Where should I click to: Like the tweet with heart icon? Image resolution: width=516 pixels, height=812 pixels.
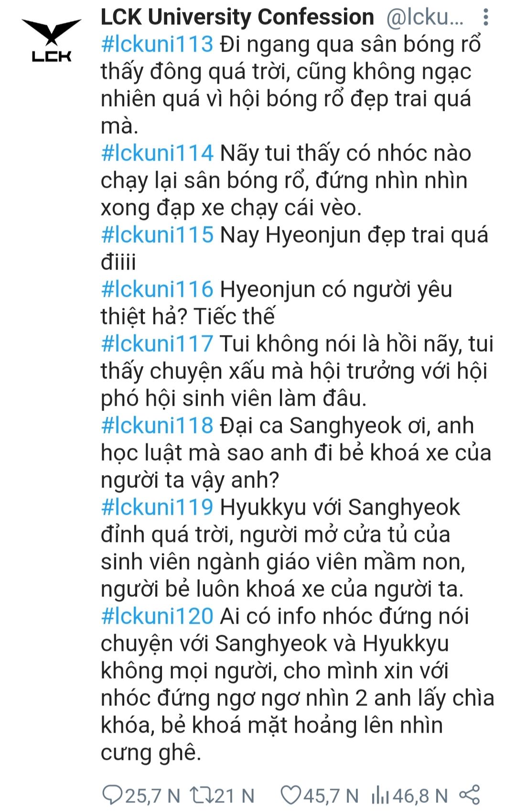point(290,795)
